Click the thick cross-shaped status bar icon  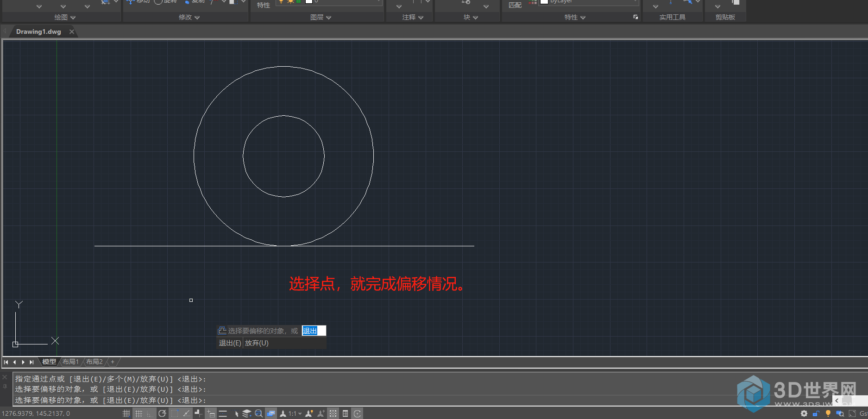(198, 413)
